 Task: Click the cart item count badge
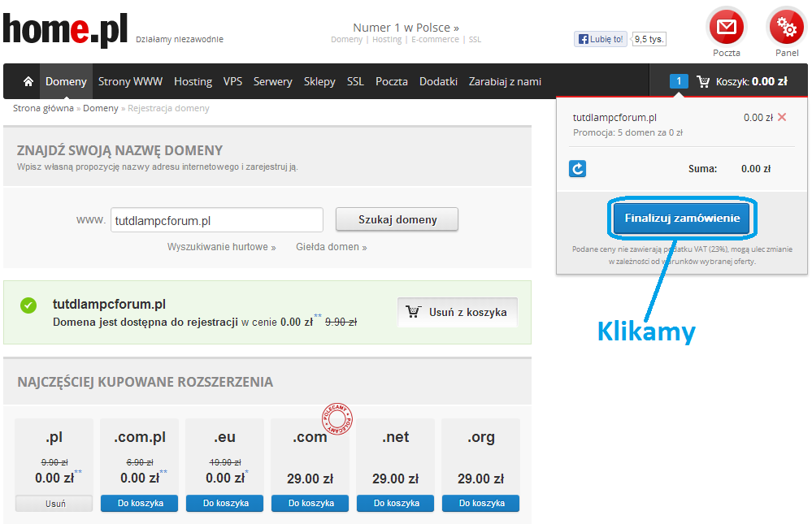(679, 81)
